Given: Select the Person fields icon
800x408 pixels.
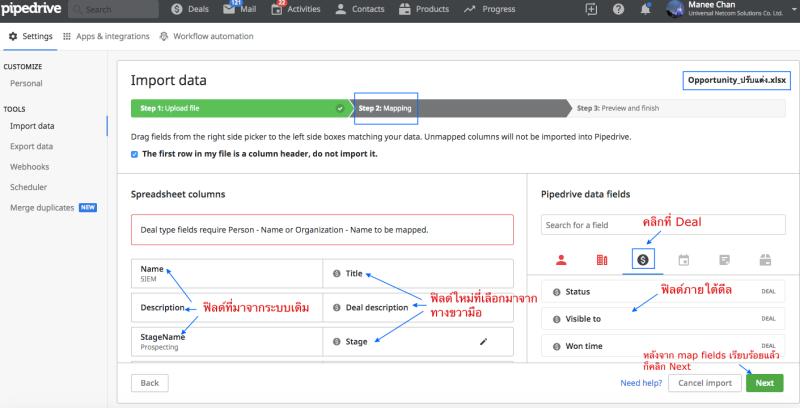Looking at the screenshot, I should tap(561, 260).
